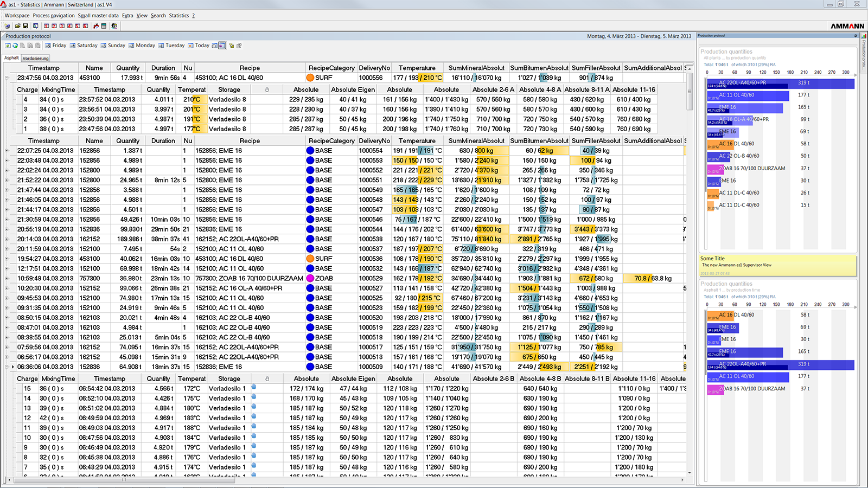Show Friday's production protocol
Viewport: 868px width, 488px height.
56,46
